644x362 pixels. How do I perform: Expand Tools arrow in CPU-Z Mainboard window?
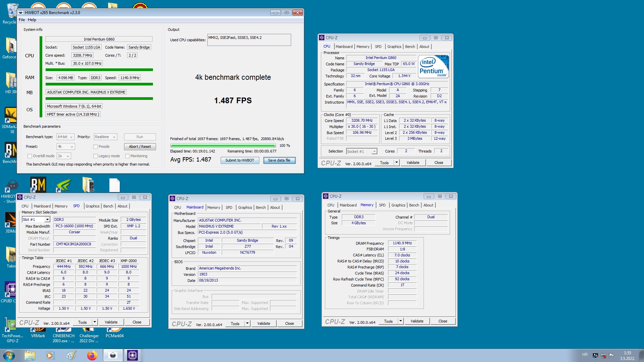247,323
